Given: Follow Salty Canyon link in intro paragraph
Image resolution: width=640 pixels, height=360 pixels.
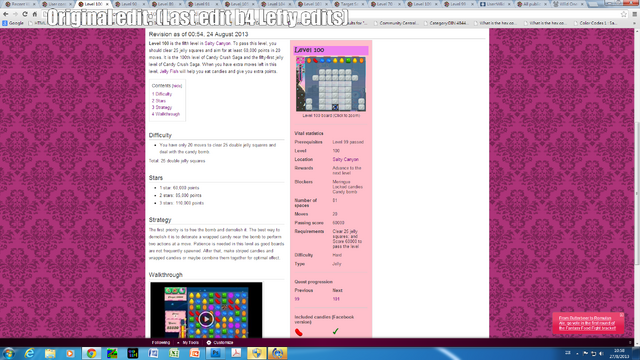Looking at the screenshot, I should tap(218, 43).
